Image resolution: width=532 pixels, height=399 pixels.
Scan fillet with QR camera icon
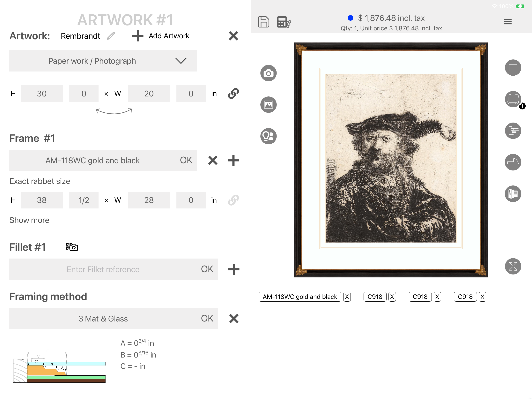pyautogui.click(x=72, y=247)
